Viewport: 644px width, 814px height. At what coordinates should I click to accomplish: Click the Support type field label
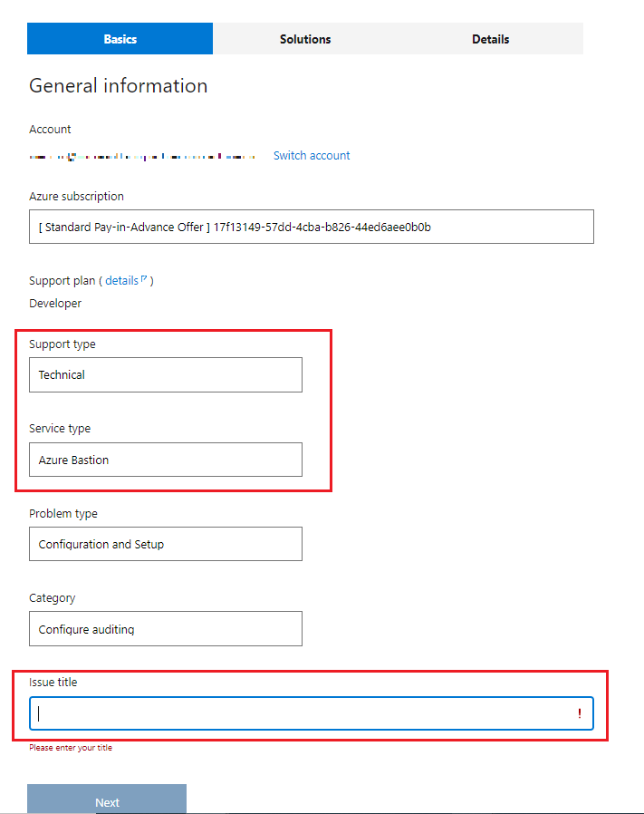click(62, 344)
